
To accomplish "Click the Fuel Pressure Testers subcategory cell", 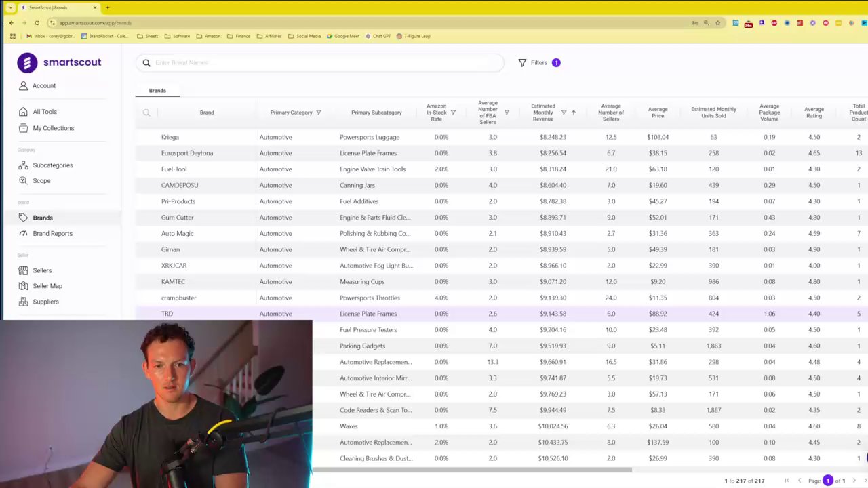I will point(368,330).
